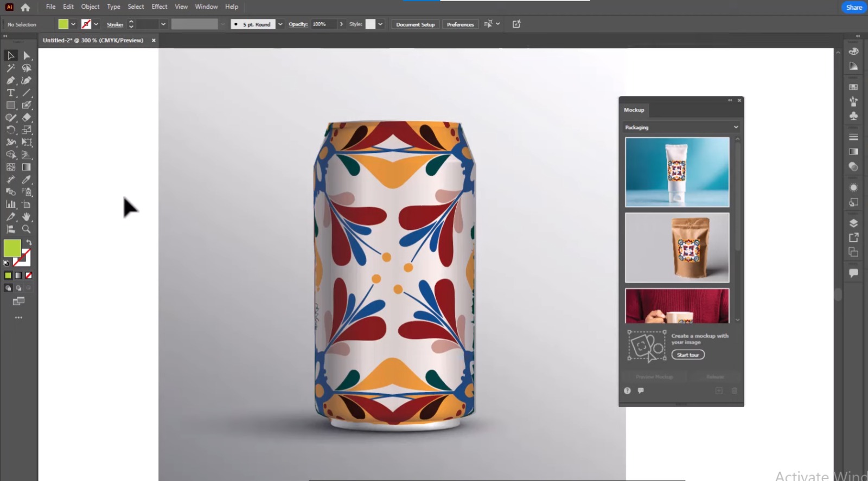Open the Style dropdown arrow
The width and height of the screenshot is (868, 481).
point(380,24)
